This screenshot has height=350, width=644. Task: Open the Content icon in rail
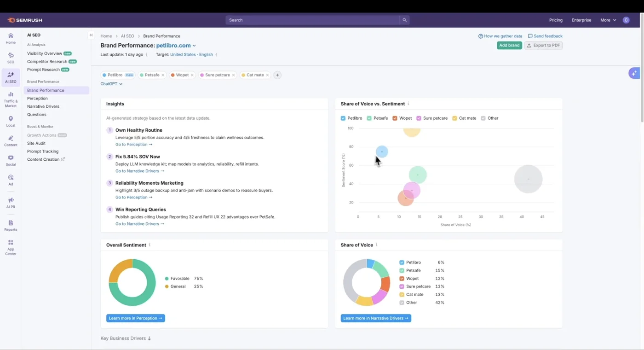pos(11,138)
